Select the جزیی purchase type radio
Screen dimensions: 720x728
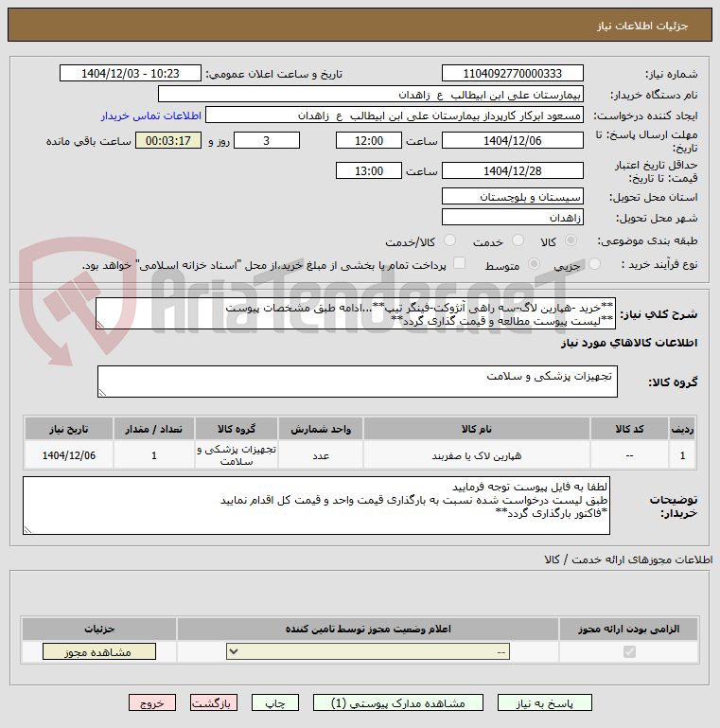[x=594, y=264]
